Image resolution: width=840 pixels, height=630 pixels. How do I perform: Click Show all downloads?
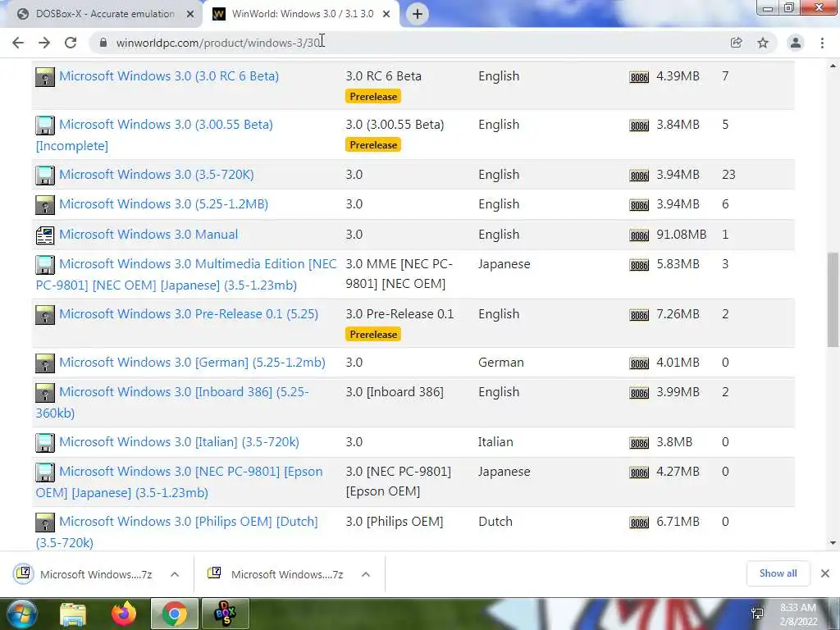tap(778, 573)
